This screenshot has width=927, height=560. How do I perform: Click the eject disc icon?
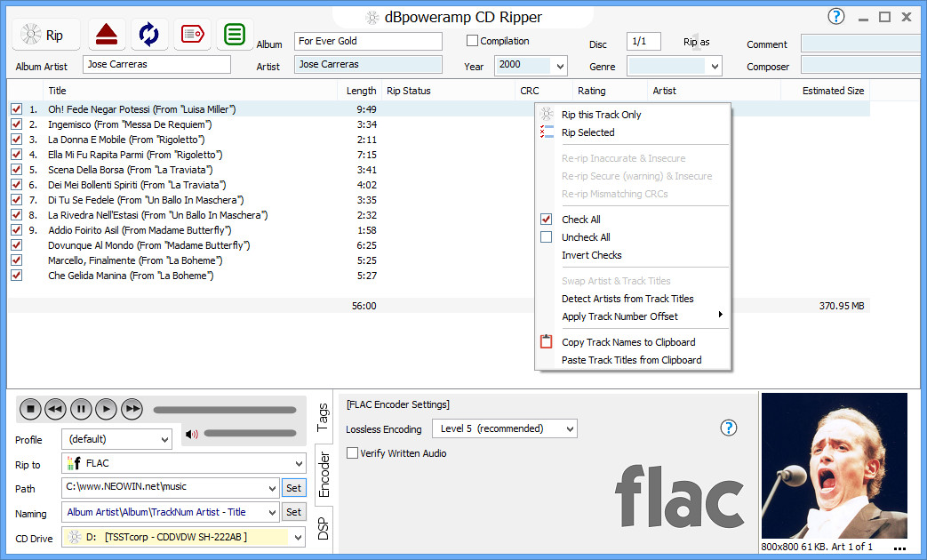coord(106,34)
